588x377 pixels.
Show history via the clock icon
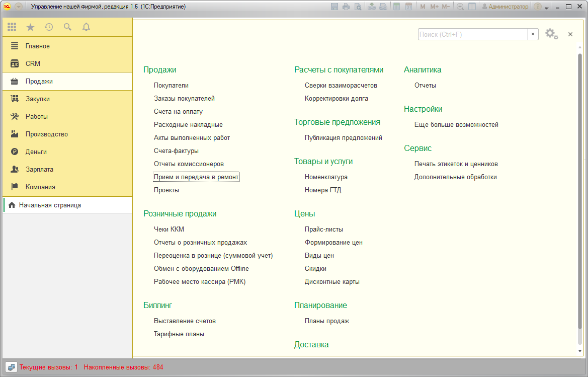(49, 27)
